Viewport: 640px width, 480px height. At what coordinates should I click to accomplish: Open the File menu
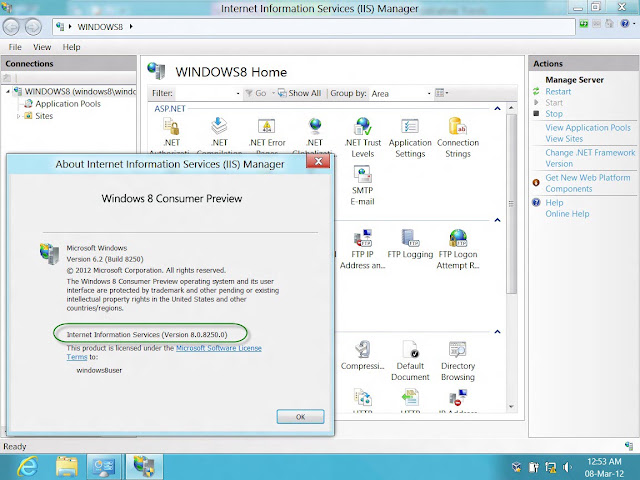tap(15, 47)
